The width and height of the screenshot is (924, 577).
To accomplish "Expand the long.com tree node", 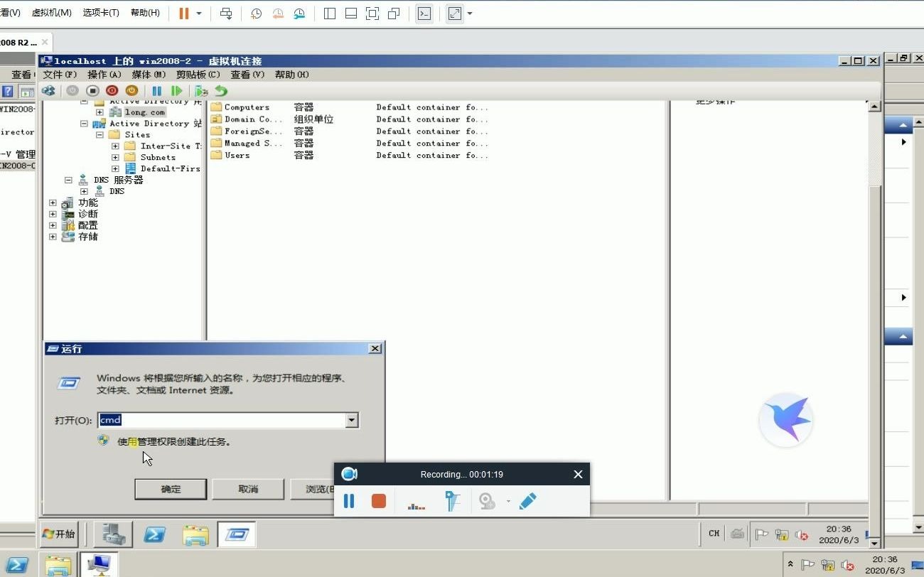I will click(x=100, y=112).
